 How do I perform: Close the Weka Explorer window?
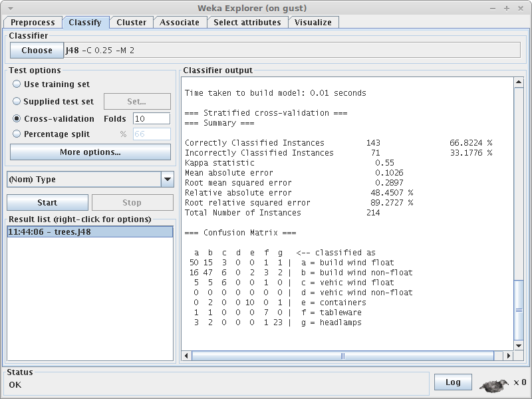tap(521, 9)
